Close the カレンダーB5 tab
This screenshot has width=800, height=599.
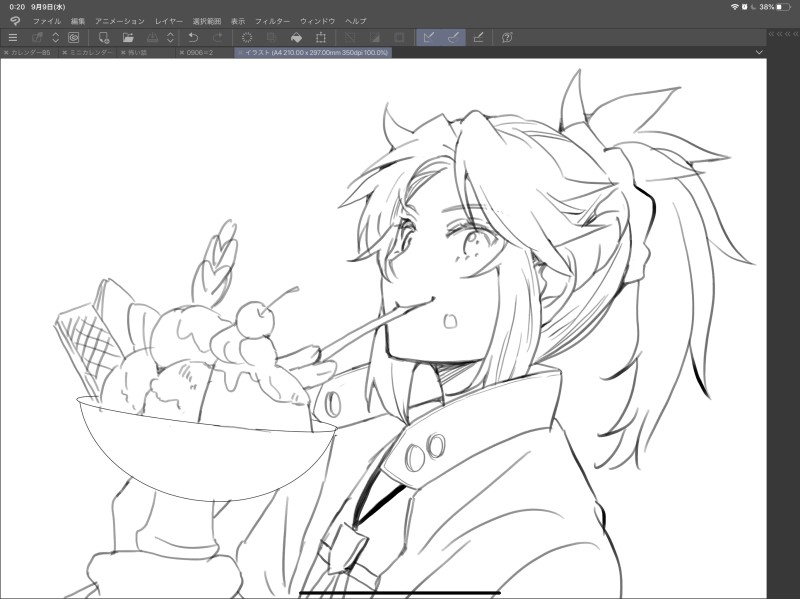click(x=6, y=53)
